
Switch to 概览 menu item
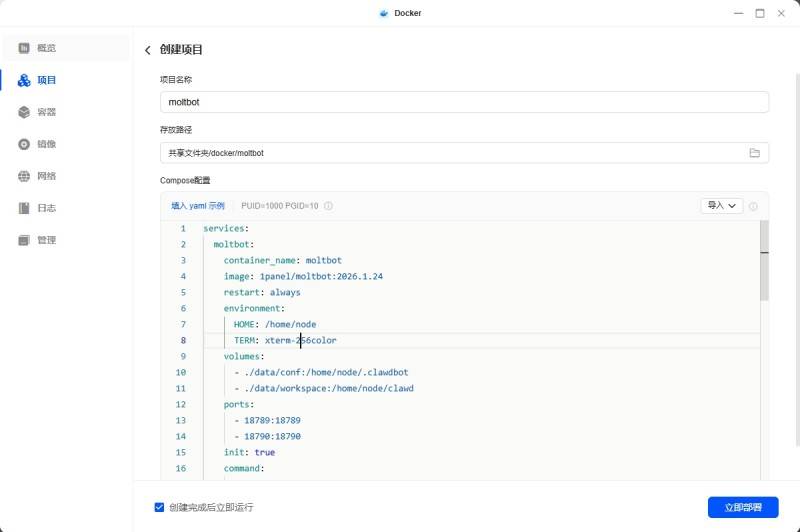tap(66, 48)
